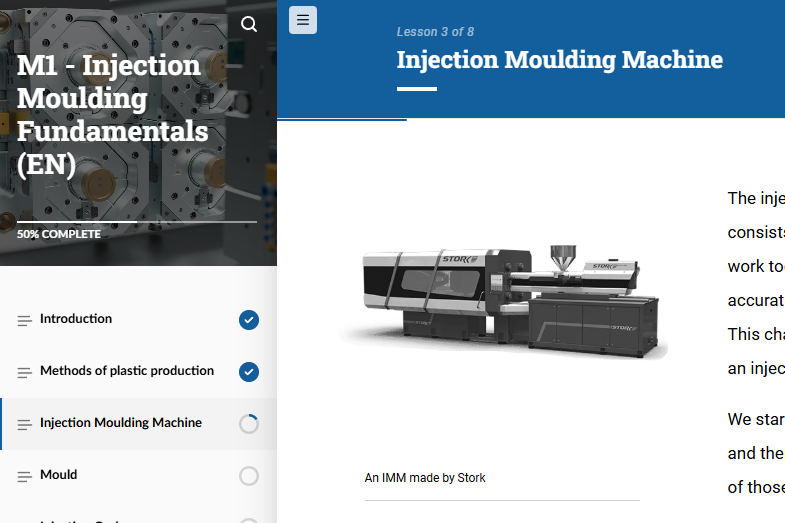Image resolution: width=785 pixels, height=523 pixels.
Task: Click the checkmark for Methods of plastic production
Action: [249, 372]
